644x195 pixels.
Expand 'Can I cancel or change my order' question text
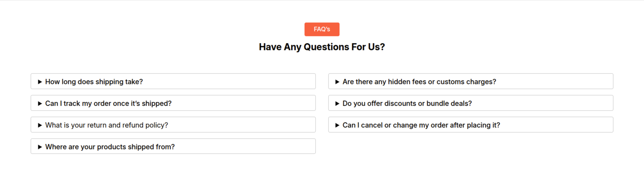click(x=421, y=125)
